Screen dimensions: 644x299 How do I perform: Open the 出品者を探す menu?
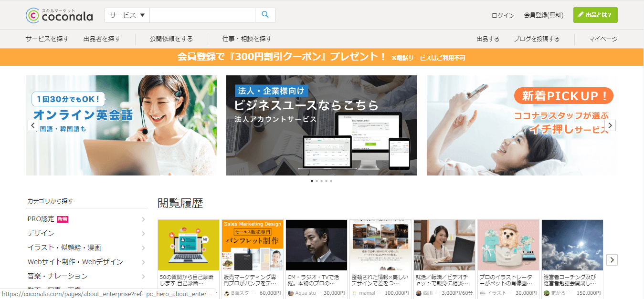102,39
